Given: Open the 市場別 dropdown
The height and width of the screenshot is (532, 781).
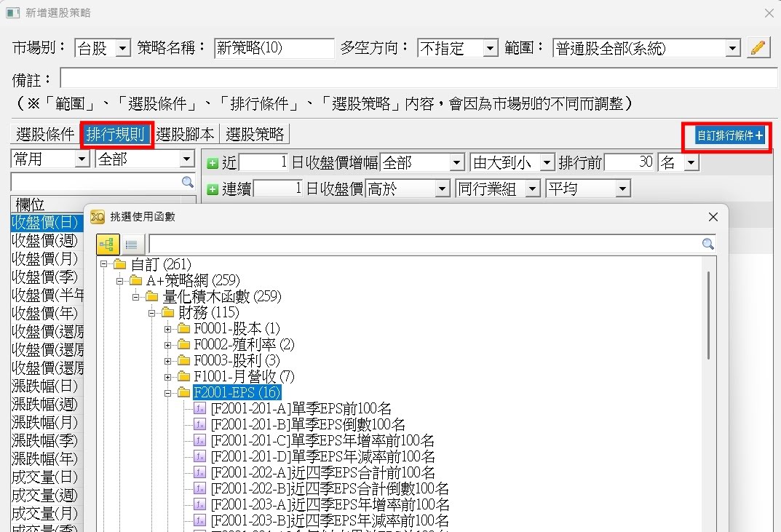Looking at the screenshot, I should 122,49.
